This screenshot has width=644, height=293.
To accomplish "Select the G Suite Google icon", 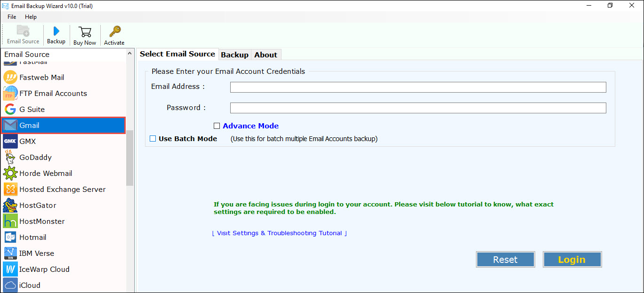I will (10, 109).
